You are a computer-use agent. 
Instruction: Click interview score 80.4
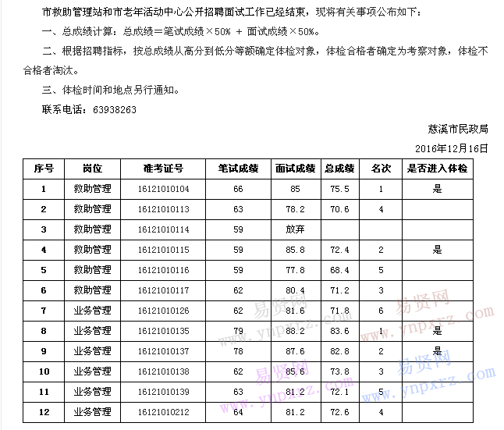coord(295,290)
